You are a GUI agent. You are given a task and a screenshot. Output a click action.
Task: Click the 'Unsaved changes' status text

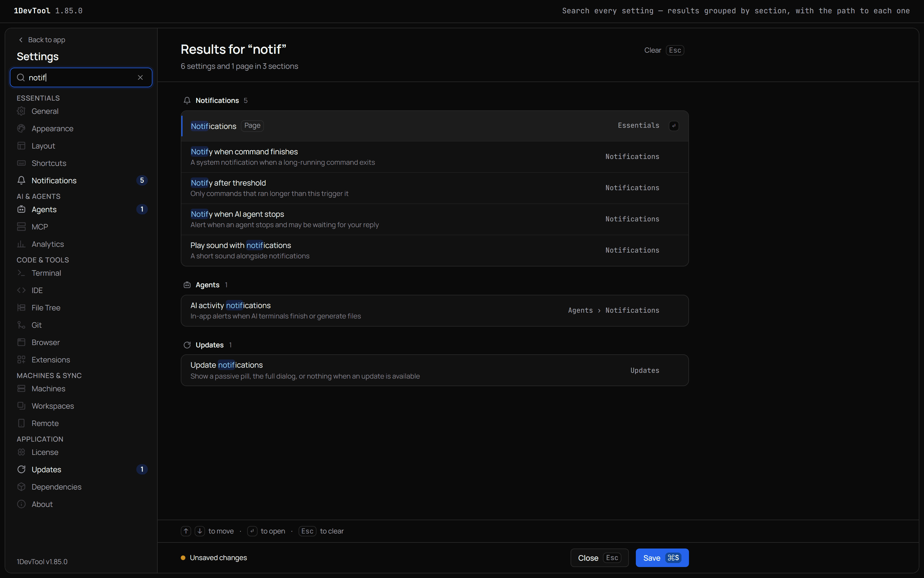click(x=218, y=558)
